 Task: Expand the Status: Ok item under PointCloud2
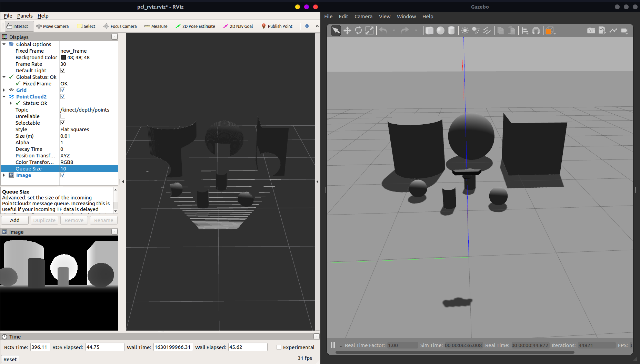tap(10, 103)
